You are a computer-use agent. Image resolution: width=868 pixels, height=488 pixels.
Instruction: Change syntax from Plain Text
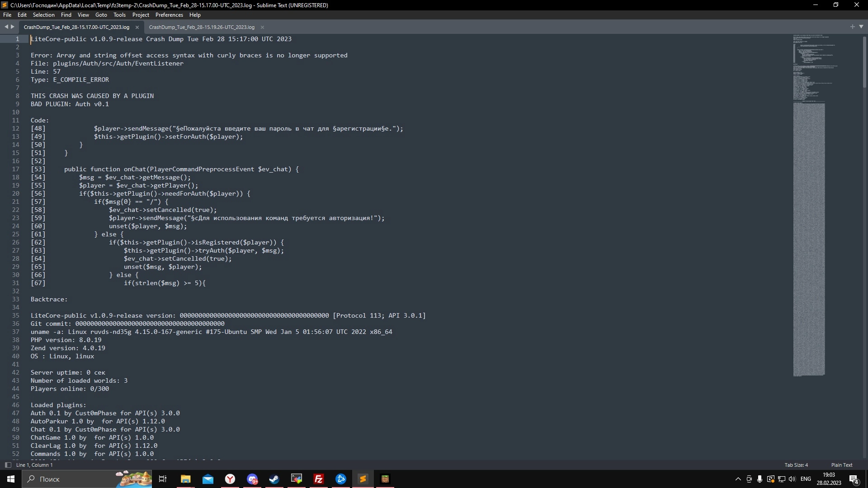pyautogui.click(x=841, y=465)
